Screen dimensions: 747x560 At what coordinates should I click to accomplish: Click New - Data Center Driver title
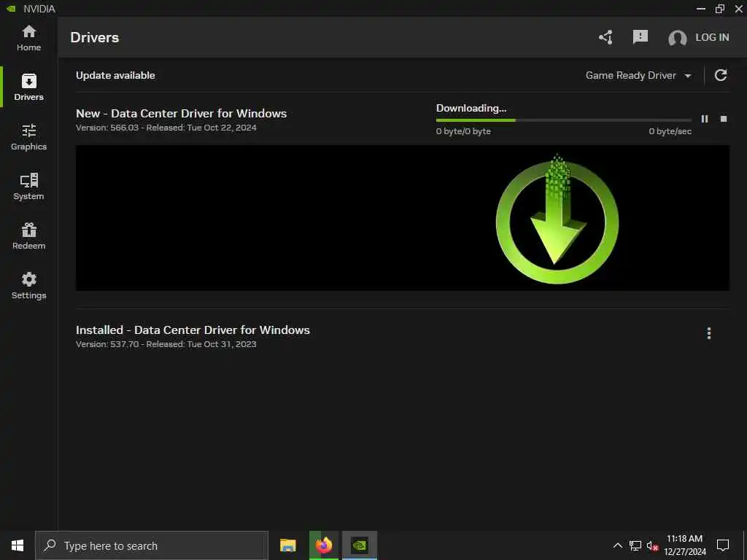pyautogui.click(x=181, y=113)
